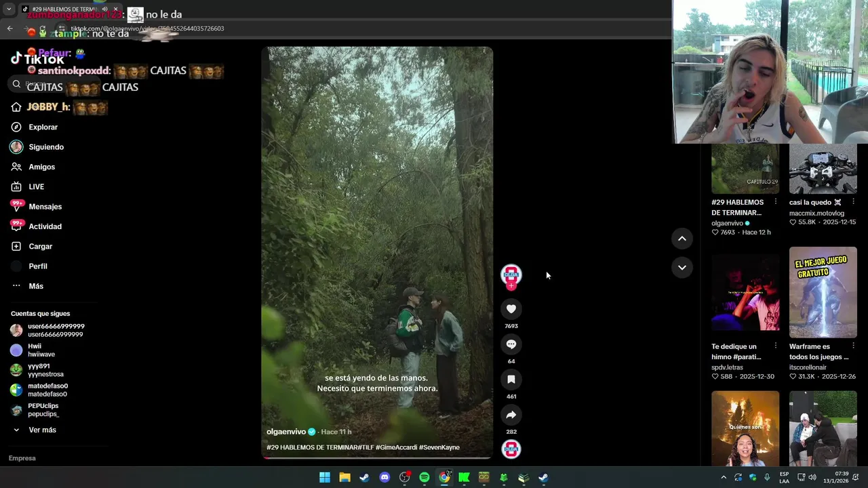
Task: Open the yyy891 followed account
Action: [x=37, y=370]
